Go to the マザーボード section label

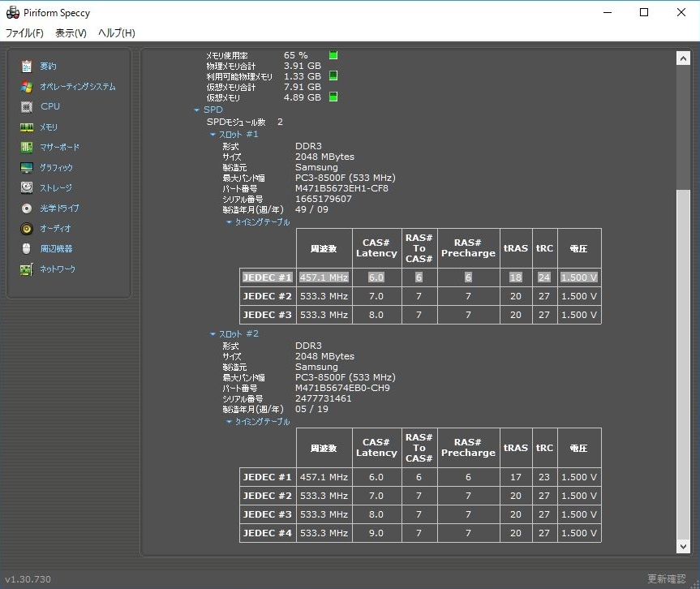(x=60, y=147)
